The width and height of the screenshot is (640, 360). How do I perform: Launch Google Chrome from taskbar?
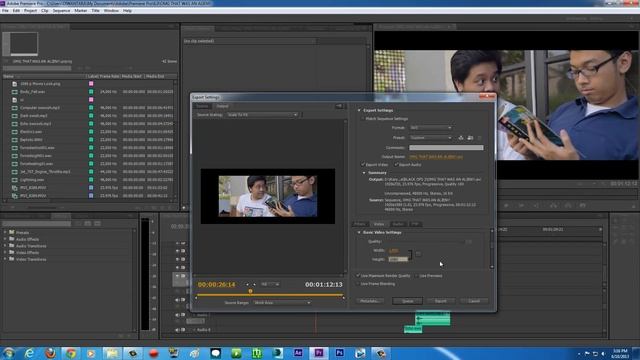point(71,353)
